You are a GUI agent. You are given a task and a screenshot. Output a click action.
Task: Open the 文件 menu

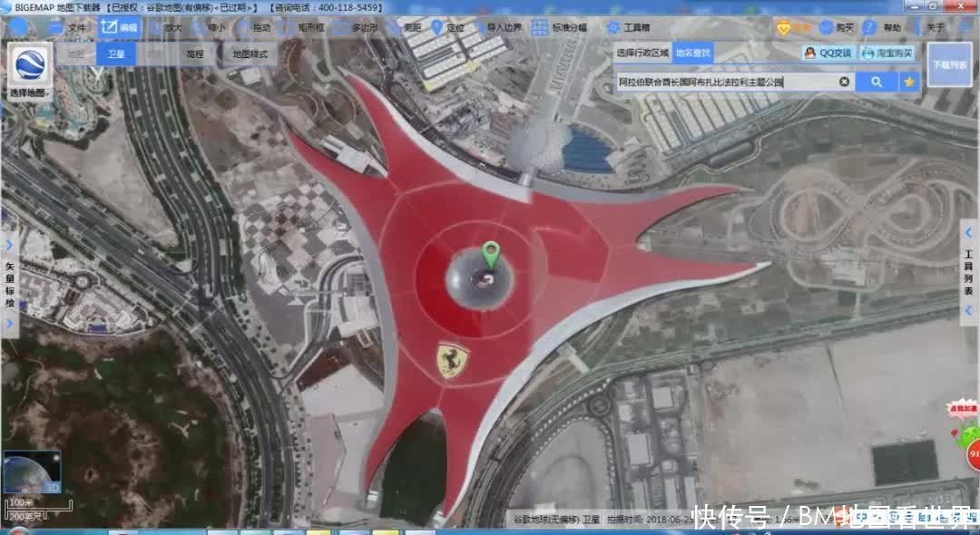pos(68,27)
